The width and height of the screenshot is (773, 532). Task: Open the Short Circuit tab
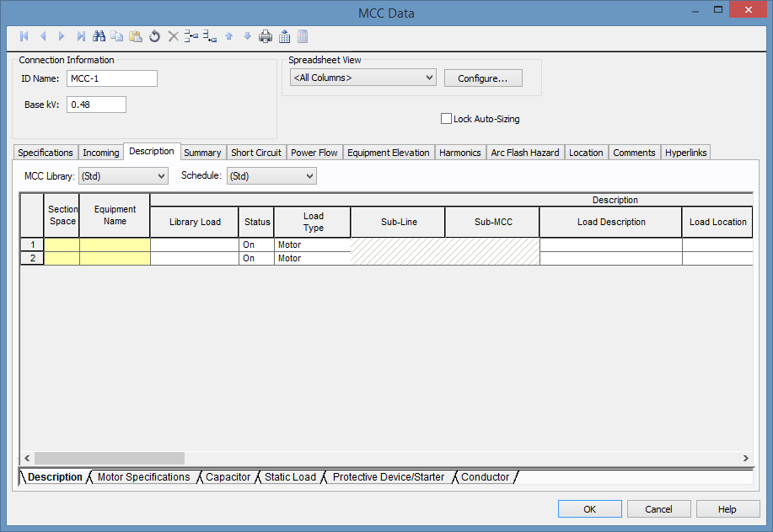point(256,153)
